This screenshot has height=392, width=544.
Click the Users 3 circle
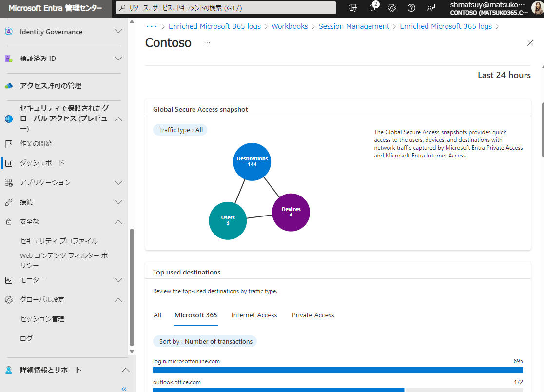[228, 221]
